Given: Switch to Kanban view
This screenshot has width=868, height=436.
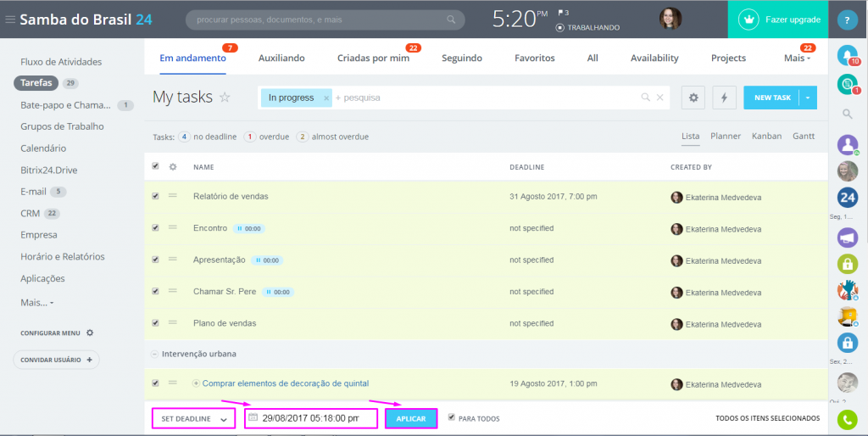Looking at the screenshot, I should pos(766,137).
